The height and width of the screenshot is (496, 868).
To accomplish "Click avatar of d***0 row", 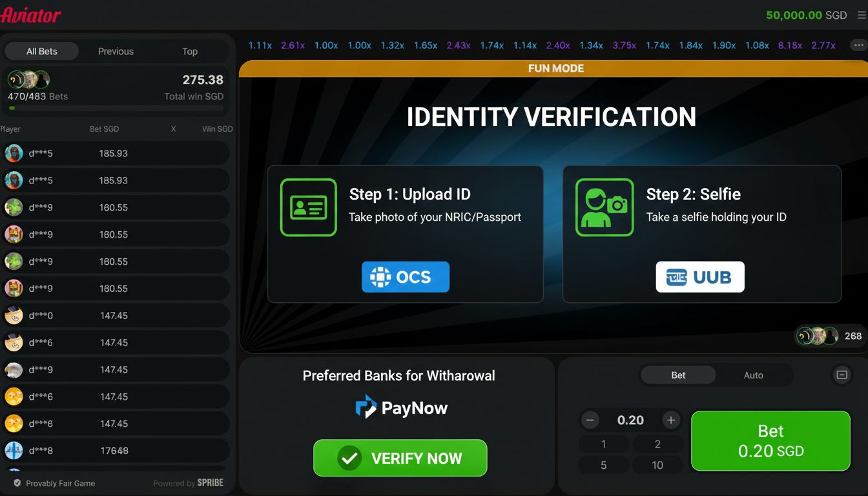I will (x=14, y=315).
